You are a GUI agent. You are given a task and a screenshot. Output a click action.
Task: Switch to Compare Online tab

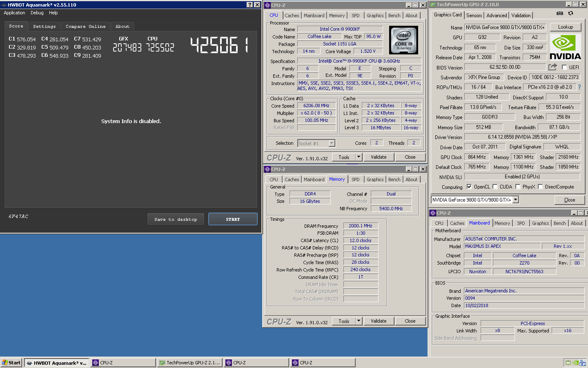click(86, 26)
